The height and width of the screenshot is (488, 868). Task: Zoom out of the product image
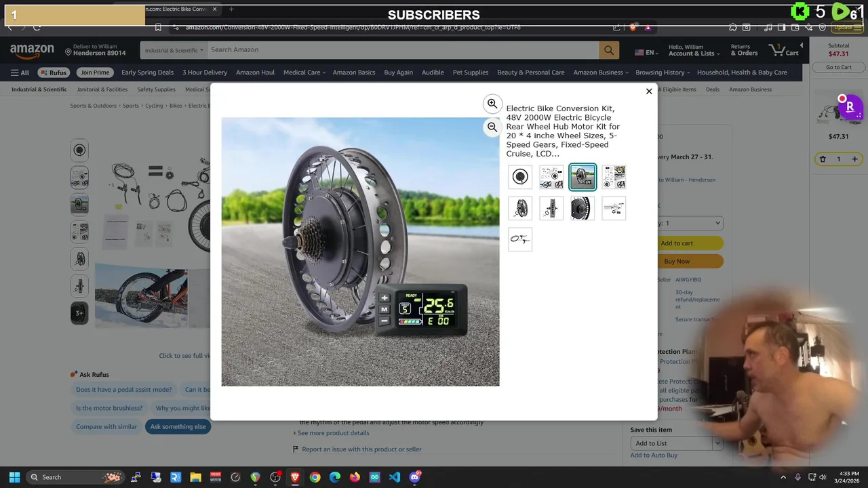[x=492, y=127]
